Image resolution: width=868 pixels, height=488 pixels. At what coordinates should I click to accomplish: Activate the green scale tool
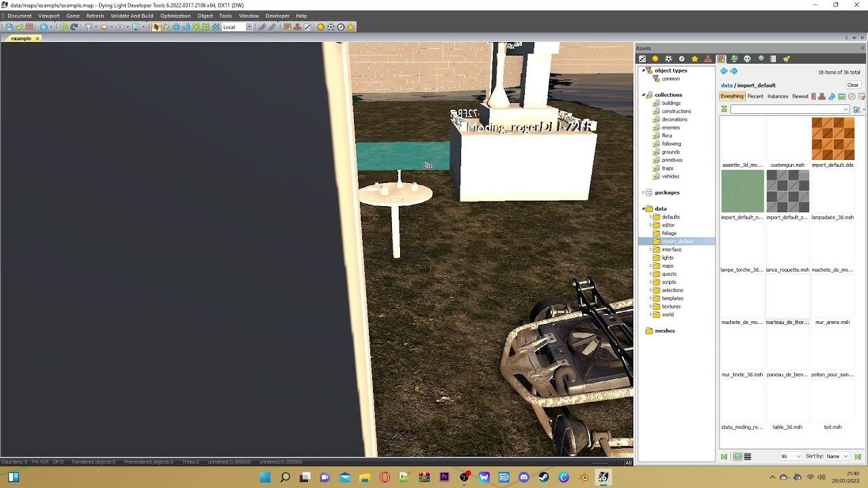[196, 27]
